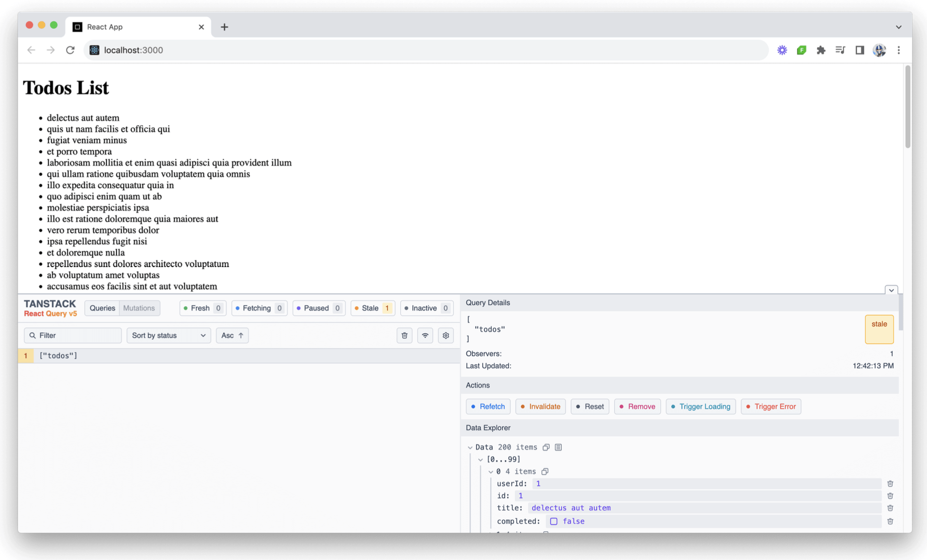Collapse the Data 200 items tree
The image size is (927, 560).
(x=470, y=448)
